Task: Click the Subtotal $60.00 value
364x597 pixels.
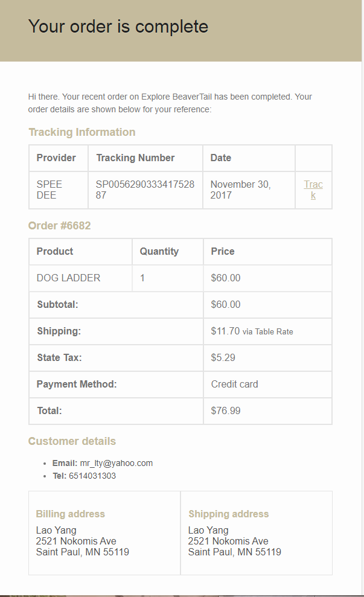Action: 226,305
